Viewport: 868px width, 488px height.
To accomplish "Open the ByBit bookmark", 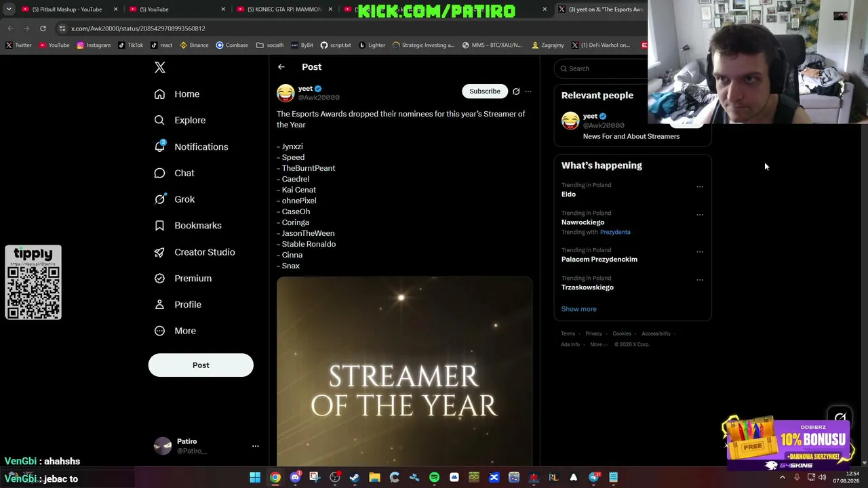I will pos(302,45).
